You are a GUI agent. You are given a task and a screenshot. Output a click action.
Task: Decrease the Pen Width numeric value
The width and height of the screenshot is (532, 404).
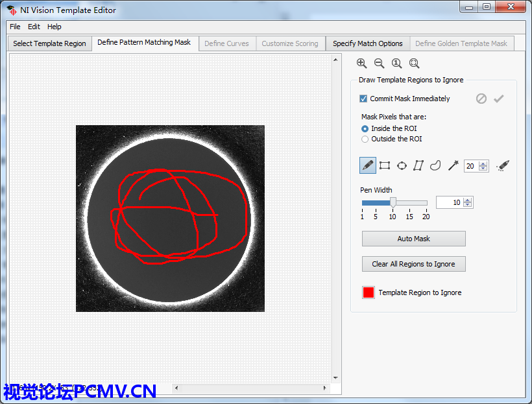(x=468, y=206)
